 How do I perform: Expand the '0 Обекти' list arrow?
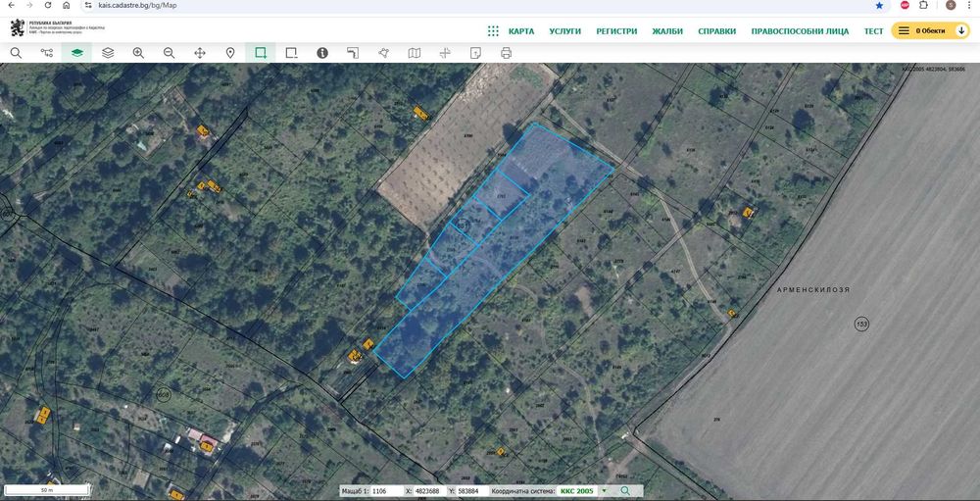pyautogui.click(x=959, y=31)
